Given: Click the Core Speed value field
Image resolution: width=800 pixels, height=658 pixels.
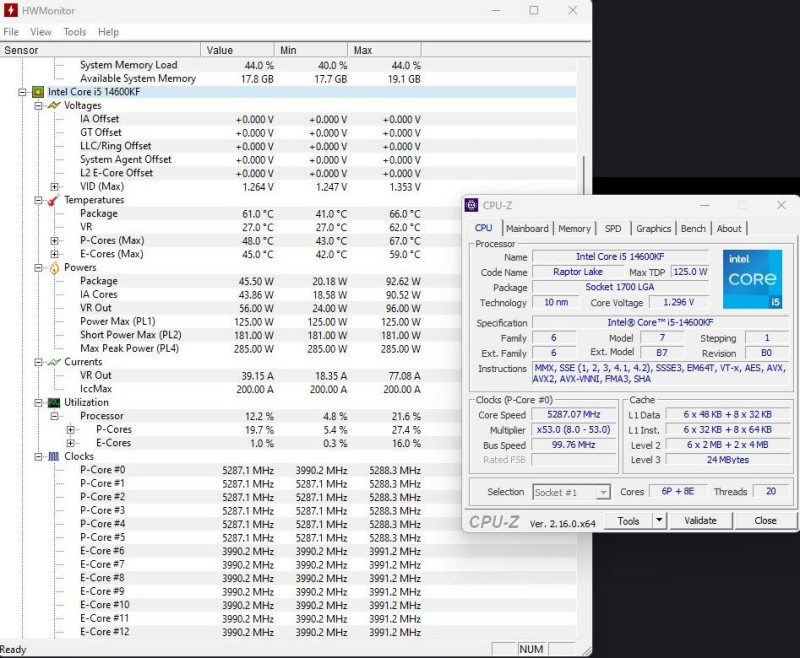Looking at the screenshot, I should 573,415.
